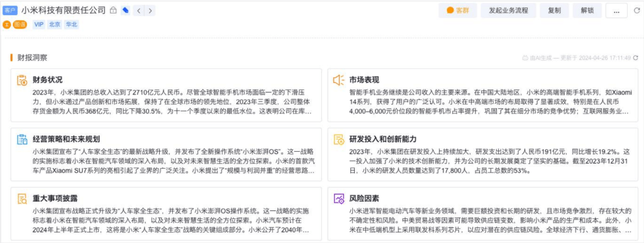Click the blue tag icon in header
Screen dimensions: 644x243
[125, 11]
